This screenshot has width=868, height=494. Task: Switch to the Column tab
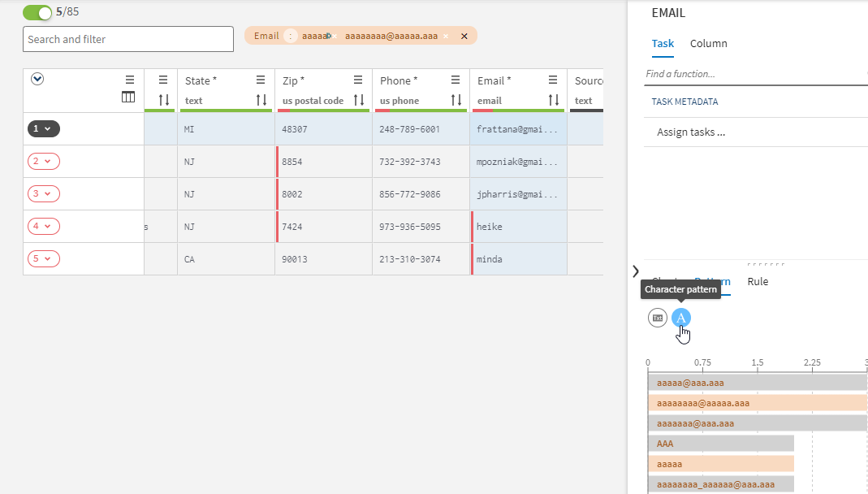(709, 44)
